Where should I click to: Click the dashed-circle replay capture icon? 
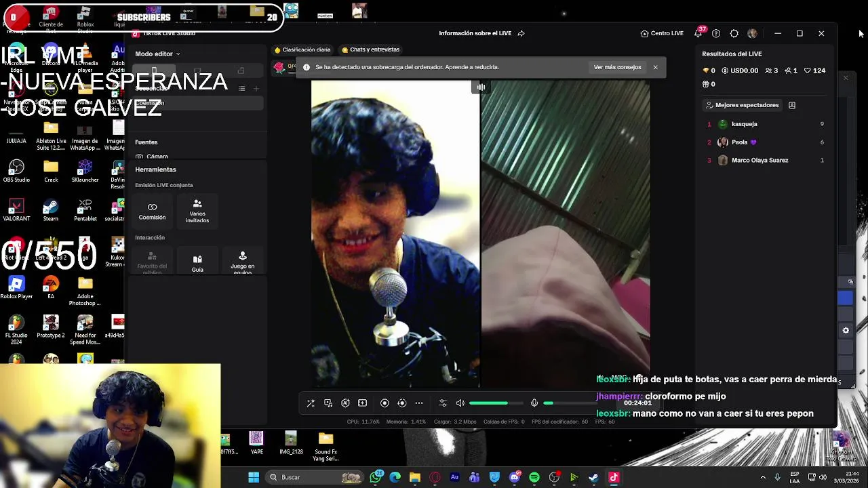(x=401, y=403)
